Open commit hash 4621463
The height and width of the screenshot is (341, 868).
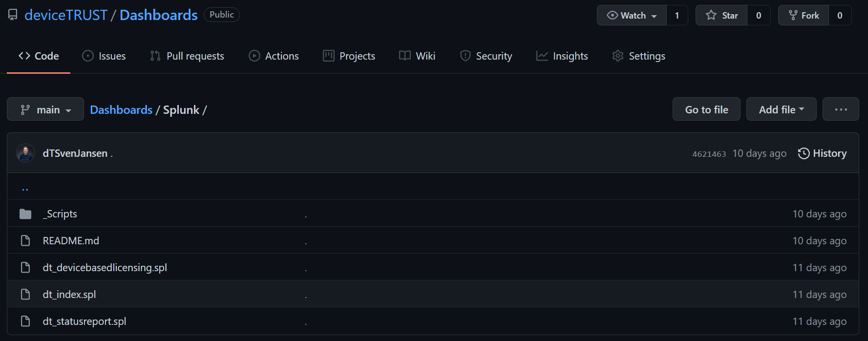pos(709,154)
